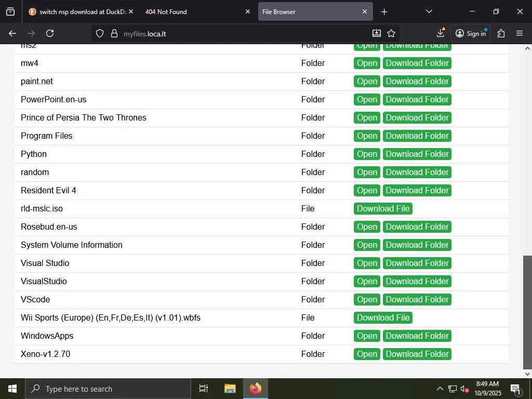Download the Rosebud.en-us folder

click(x=417, y=227)
